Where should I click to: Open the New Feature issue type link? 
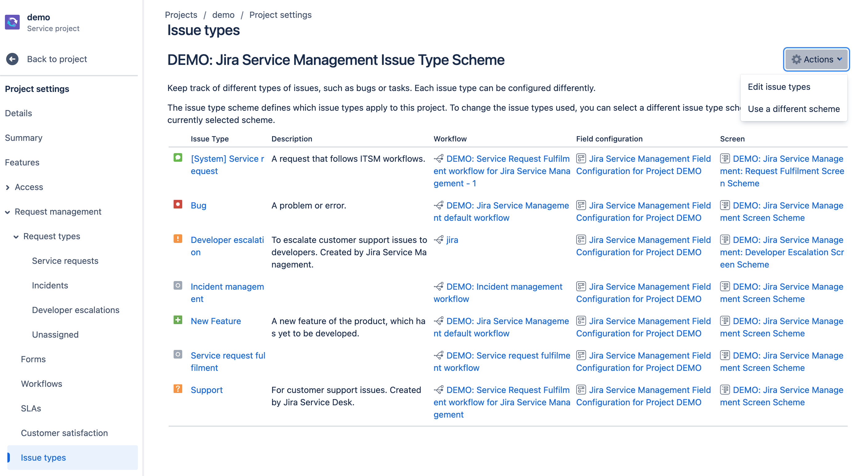216,321
